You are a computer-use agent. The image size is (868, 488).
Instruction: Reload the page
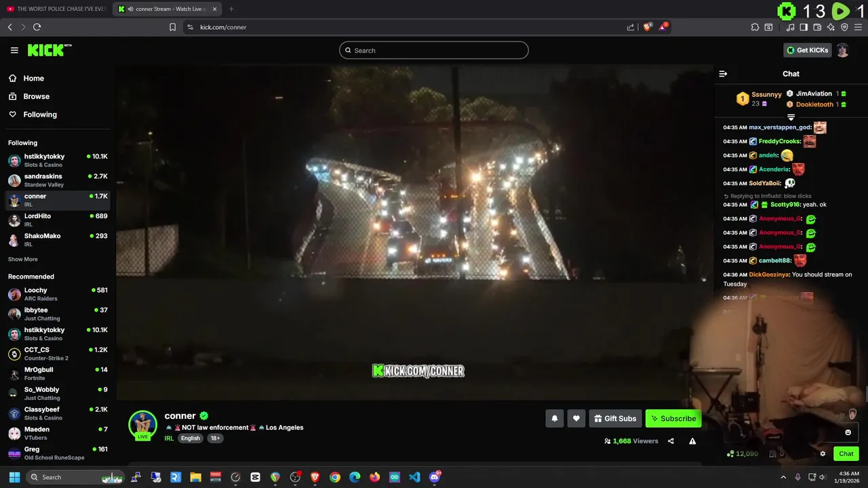[x=37, y=27]
